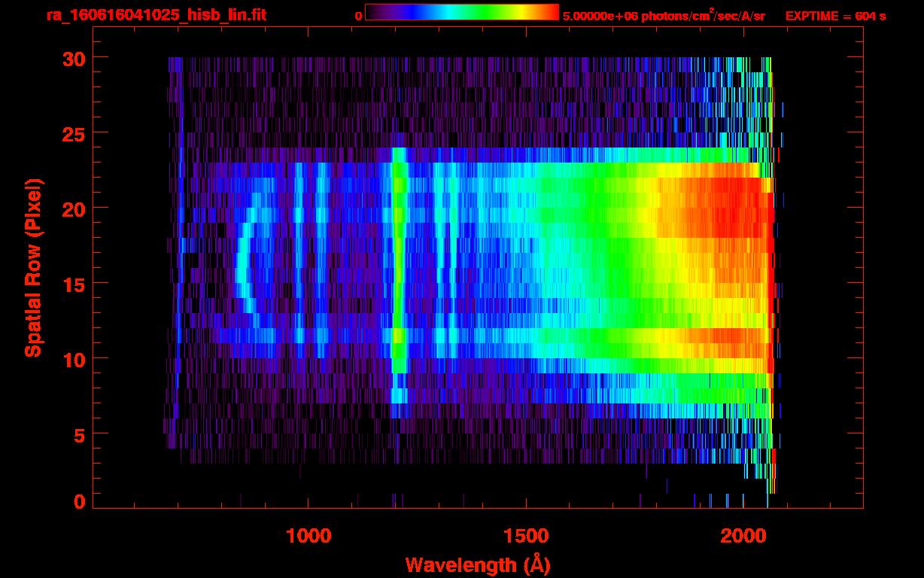
Task: Click the 5.00000e+06 photons unit label
Action: [x=664, y=15]
